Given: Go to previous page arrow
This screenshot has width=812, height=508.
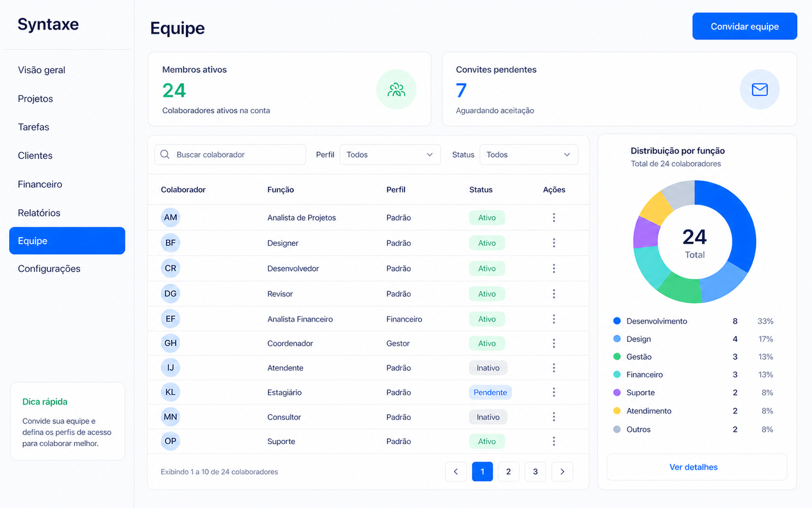Looking at the screenshot, I should point(456,471).
